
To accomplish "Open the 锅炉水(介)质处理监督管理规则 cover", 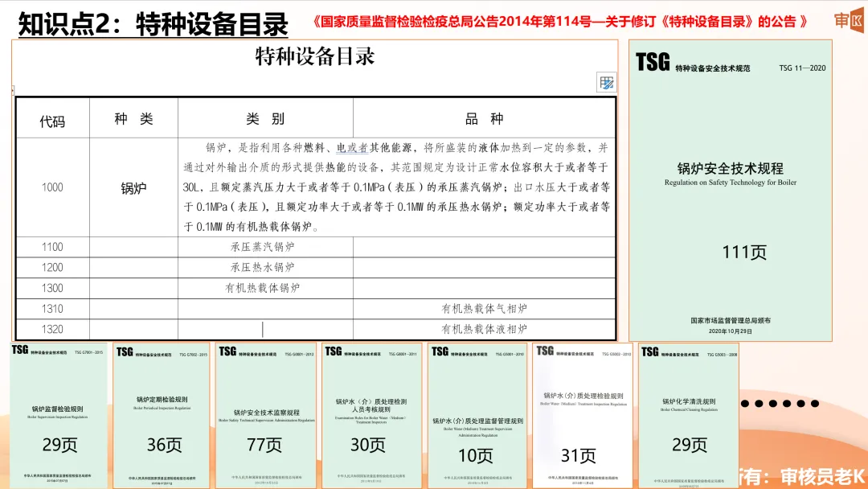I will (477, 416).
